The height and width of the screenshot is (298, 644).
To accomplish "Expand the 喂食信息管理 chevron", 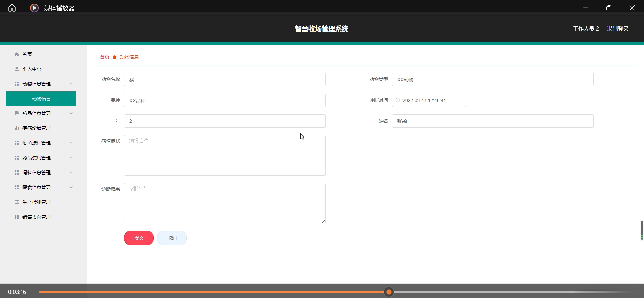I will [x=71, y=187].
